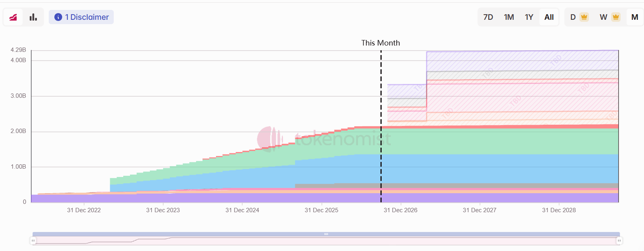Choose the premium W weekly interval
Image resolution: width=644 pixels, height=251 pixels.
610,17
